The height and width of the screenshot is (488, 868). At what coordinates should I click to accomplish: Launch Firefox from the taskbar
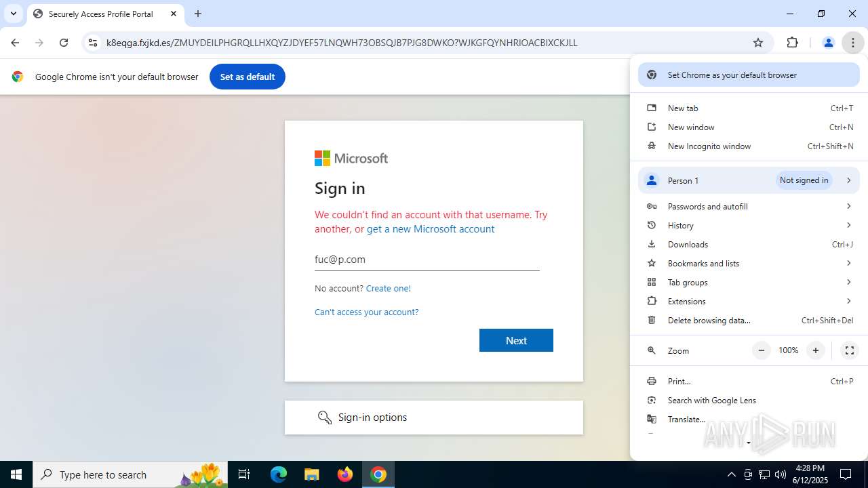click(x=345, y=474)
